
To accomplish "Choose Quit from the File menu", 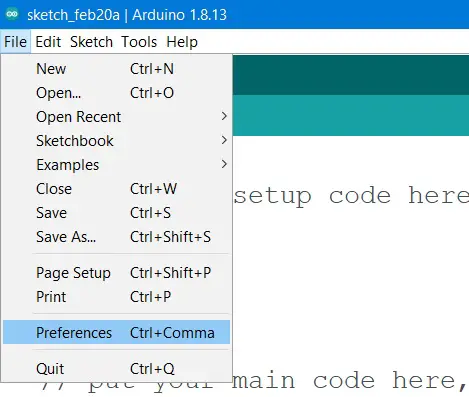I will (x=116, y=369).
